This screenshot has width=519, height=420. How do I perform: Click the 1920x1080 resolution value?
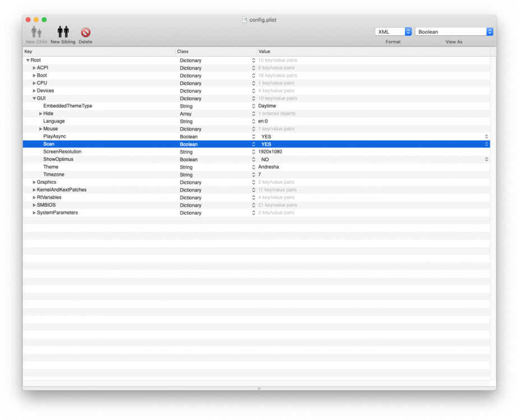click(270, 151)
